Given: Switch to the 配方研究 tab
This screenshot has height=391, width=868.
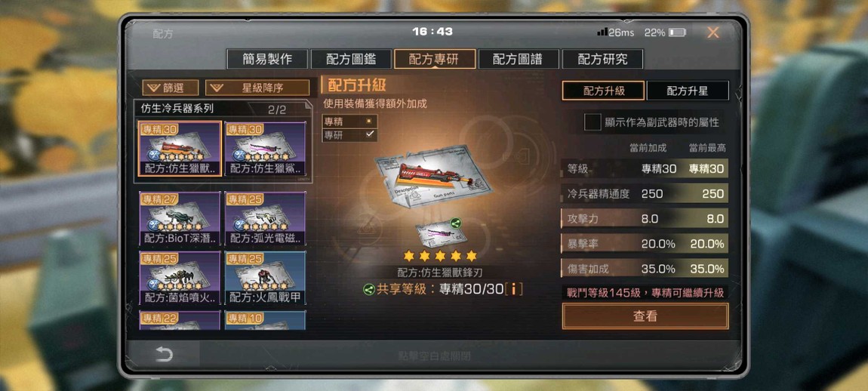Looking at the screenshot, I should tap(603, 60).
